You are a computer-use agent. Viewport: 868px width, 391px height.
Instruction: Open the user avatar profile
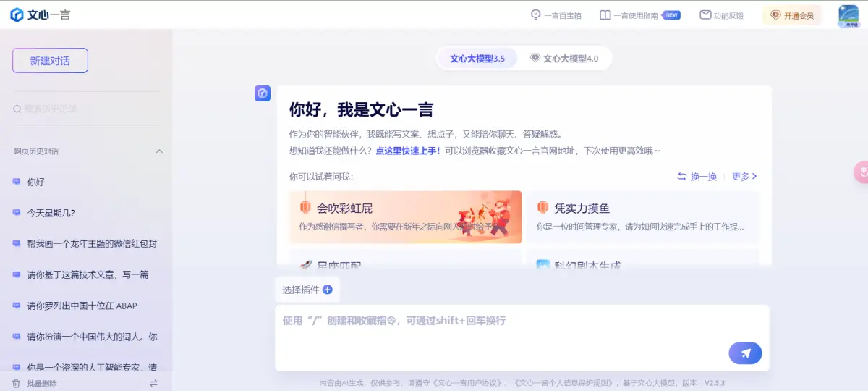coord(848,15)
